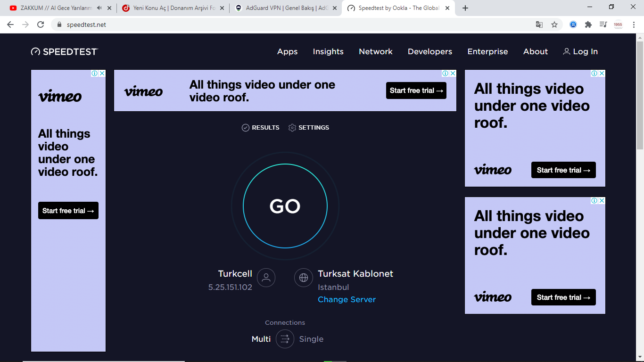Open AdChoices info on lower-right ad
Screen dimensions: 644x362
594,201
